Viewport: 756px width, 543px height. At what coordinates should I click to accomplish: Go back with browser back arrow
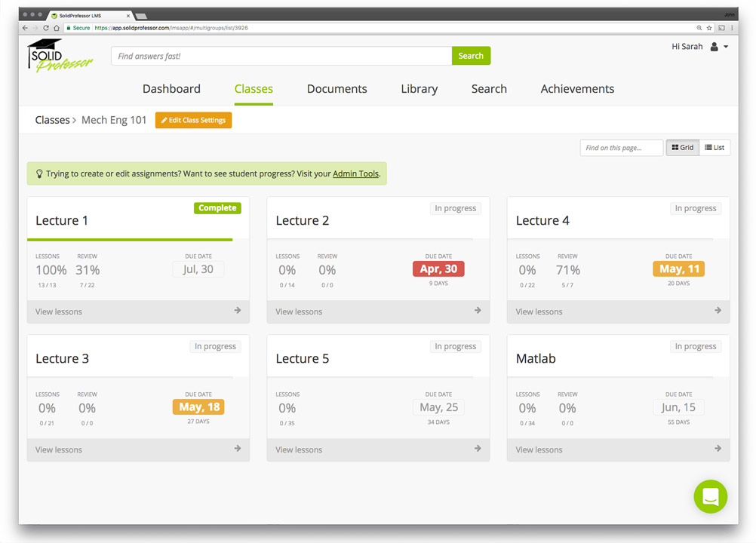click(25, 28)
